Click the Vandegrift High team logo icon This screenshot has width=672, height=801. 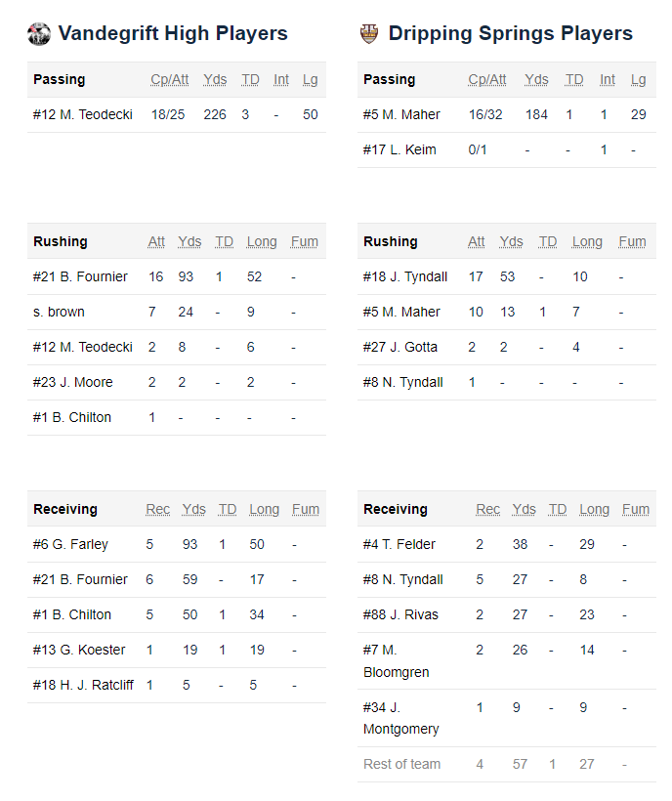pyautogui.click(x=39, y=34)
